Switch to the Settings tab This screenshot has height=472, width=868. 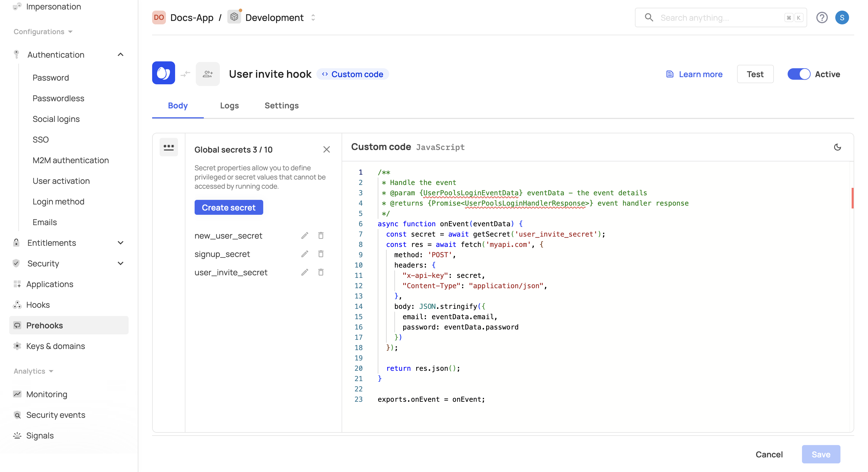[281, 105]
